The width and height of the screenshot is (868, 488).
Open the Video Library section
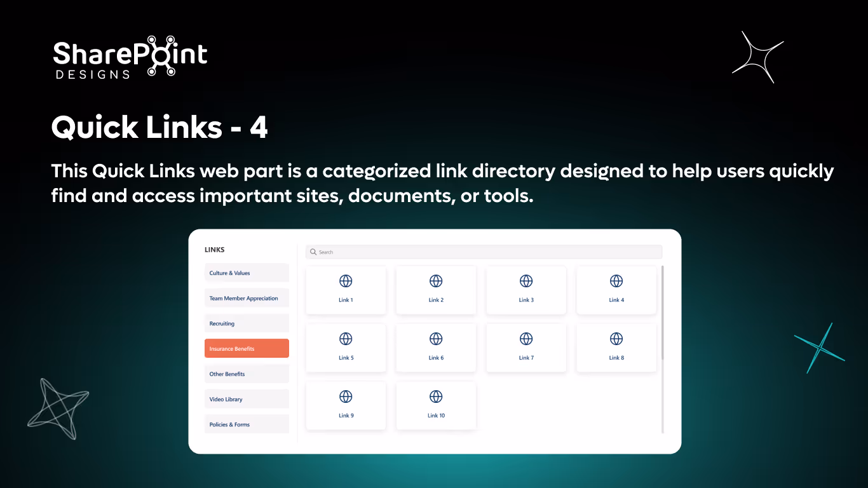[247, 398]
